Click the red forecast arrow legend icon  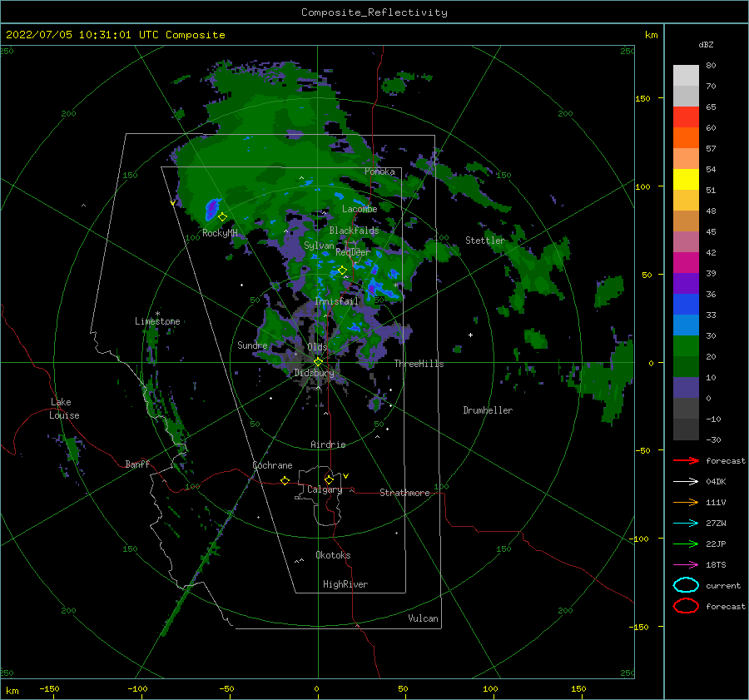pos(686,460)
